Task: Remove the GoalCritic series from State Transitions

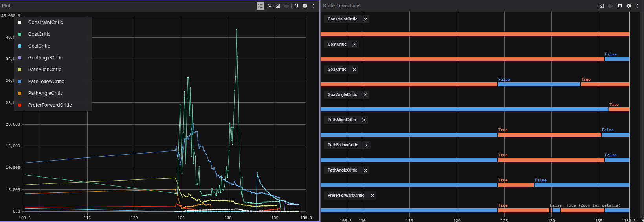Action: 354,70
